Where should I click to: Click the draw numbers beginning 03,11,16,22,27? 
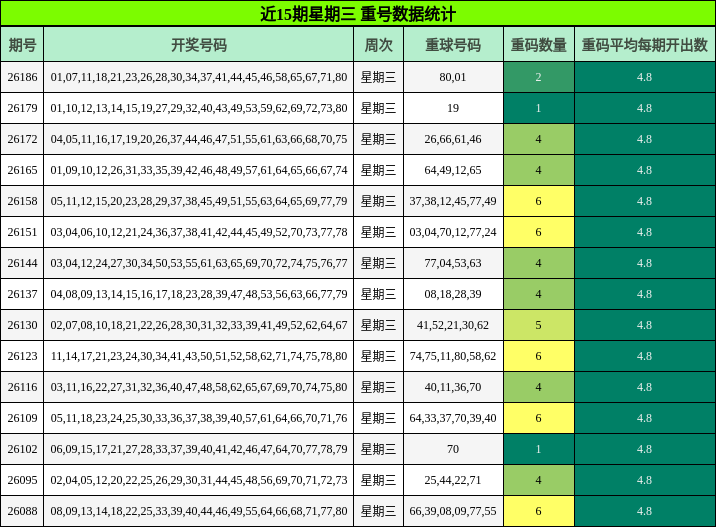199,387
